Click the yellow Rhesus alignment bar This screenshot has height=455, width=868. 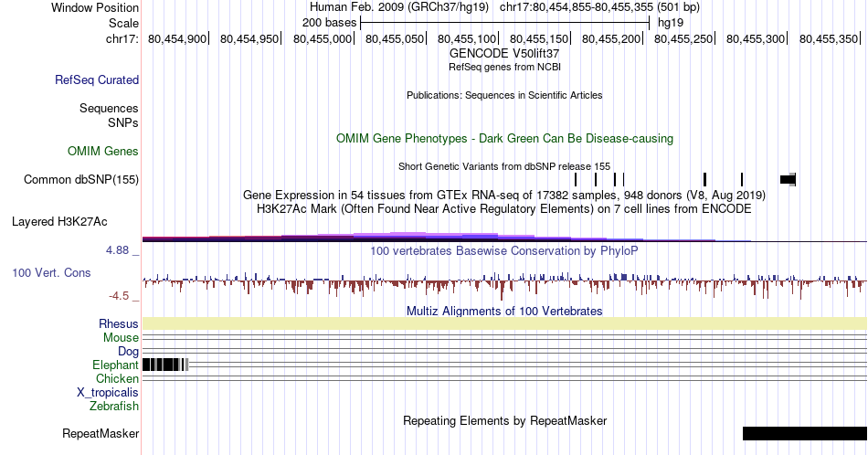[x=504, y=323]
